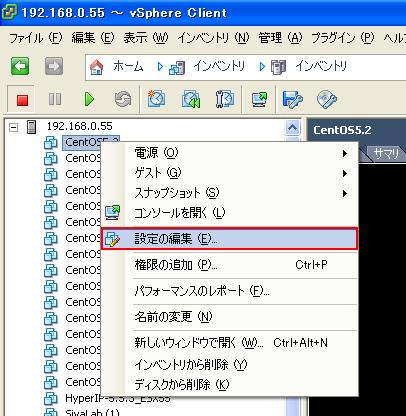
Task: Click the VM icon next to HyperIP entry
Action: coord(51,398)
